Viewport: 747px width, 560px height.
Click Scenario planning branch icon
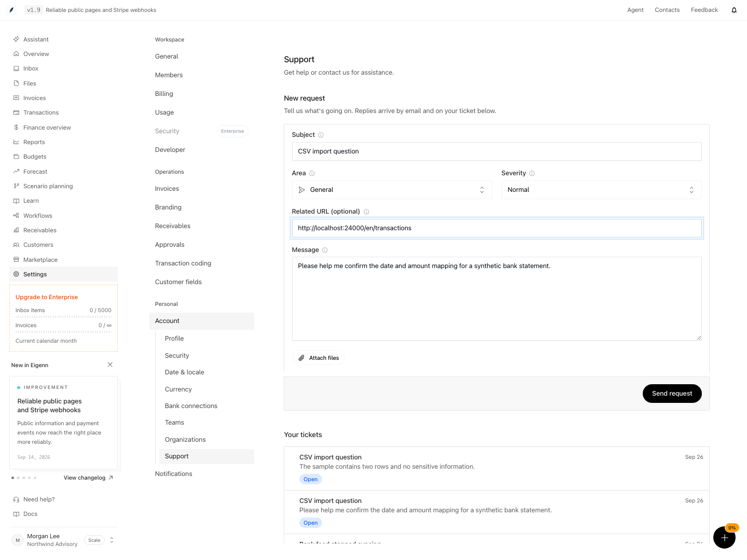[16, 186]
